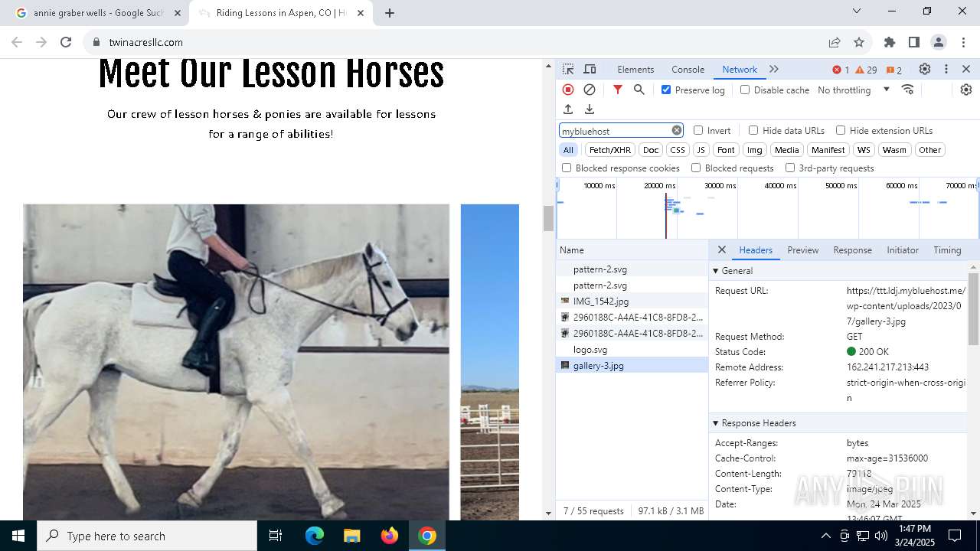Close the request details pane
The width and height of the screenshot is (980, 551).
(721, 249)
